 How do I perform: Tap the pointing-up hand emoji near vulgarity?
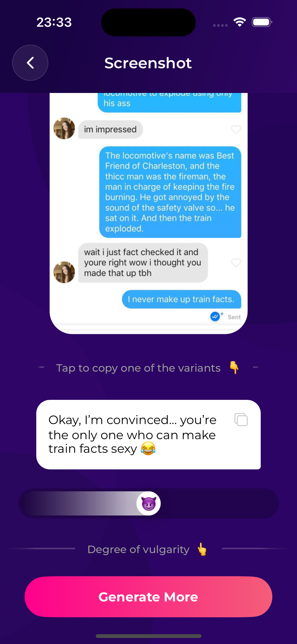tap(202, 549)
